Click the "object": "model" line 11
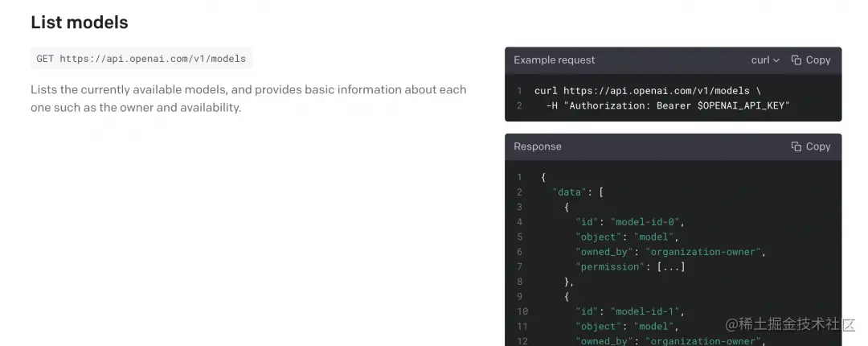Image resolution: width=868 pixels, height=346 pixels. pyautogui.click(x=627, y=327)
